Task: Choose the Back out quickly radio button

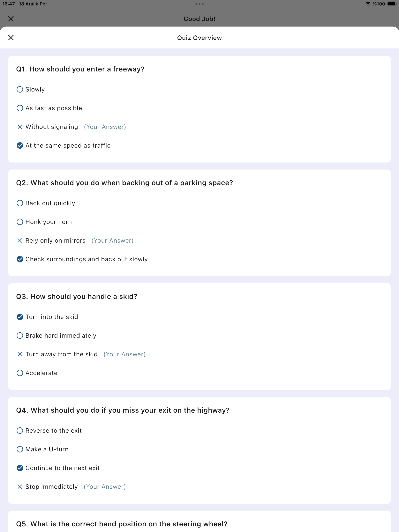Action: pos(20,203)
